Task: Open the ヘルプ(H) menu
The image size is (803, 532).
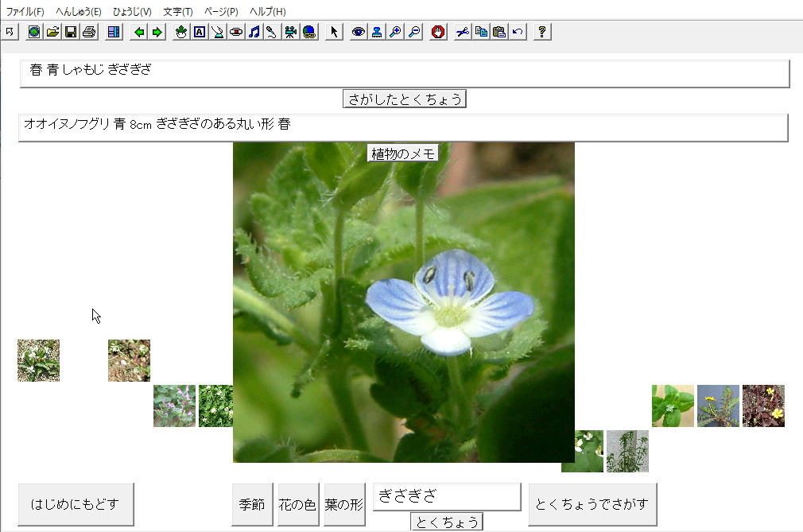Action: click(267, 12)
